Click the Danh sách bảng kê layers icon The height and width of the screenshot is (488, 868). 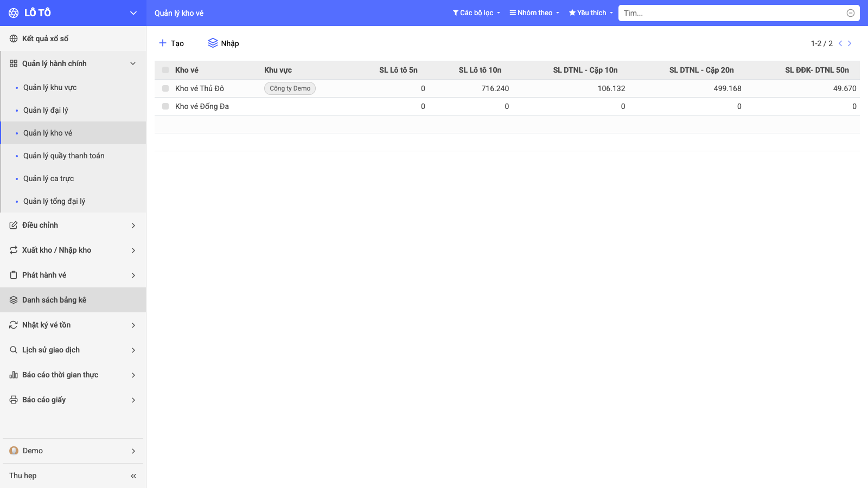(14, 300)
